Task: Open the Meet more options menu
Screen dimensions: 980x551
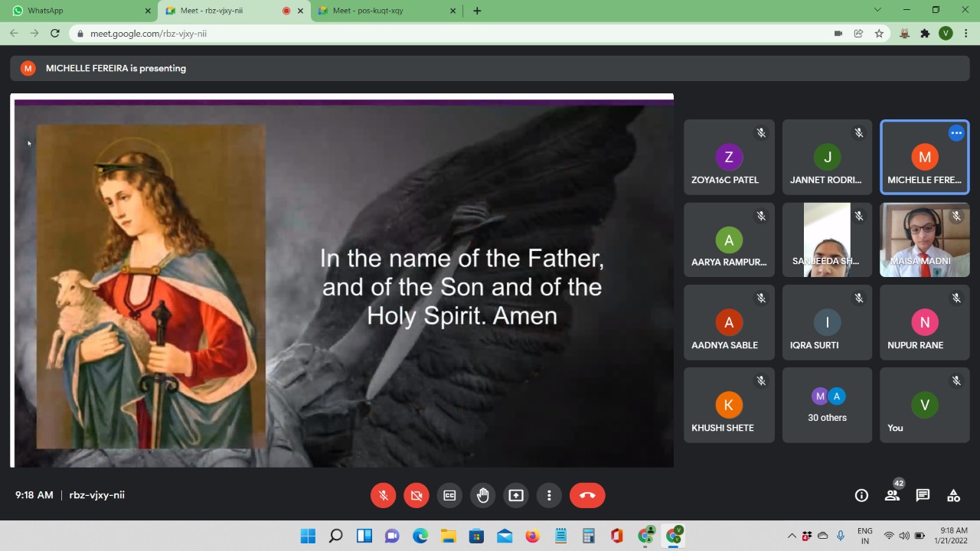Action: 549,495
